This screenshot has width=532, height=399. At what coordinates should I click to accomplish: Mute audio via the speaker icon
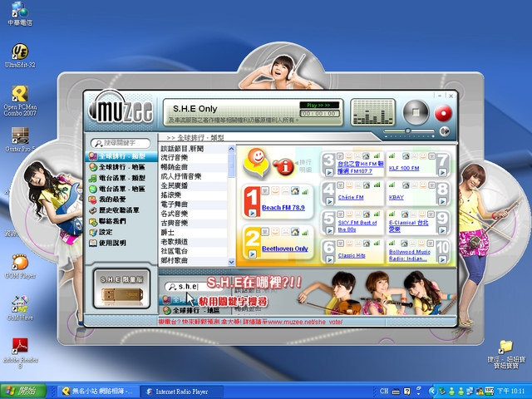point(445,131)
